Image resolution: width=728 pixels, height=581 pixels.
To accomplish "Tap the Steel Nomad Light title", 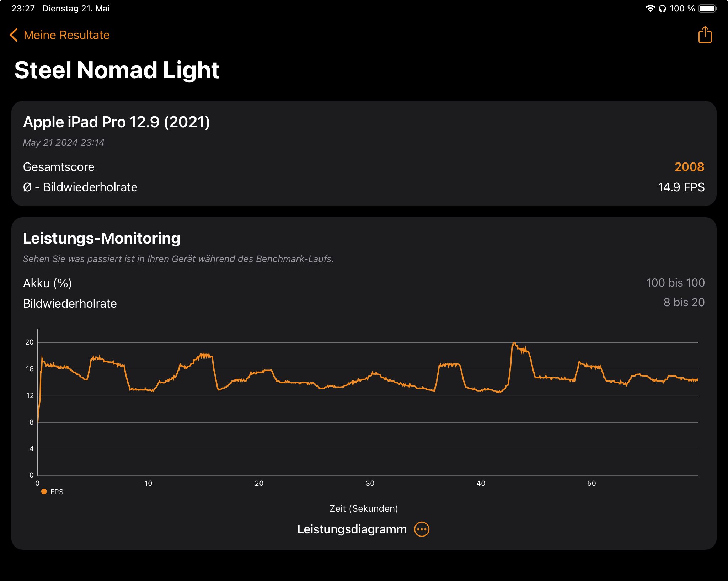I will point(117,70).
